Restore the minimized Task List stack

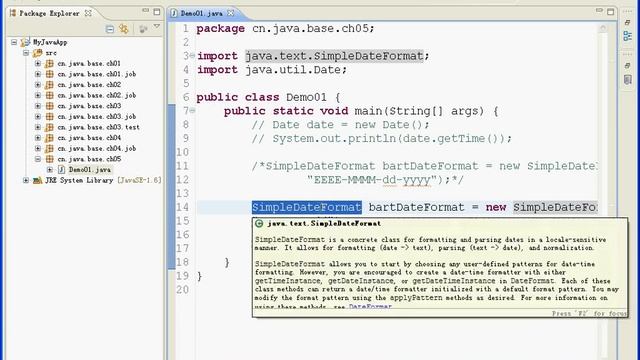[628, 65]
